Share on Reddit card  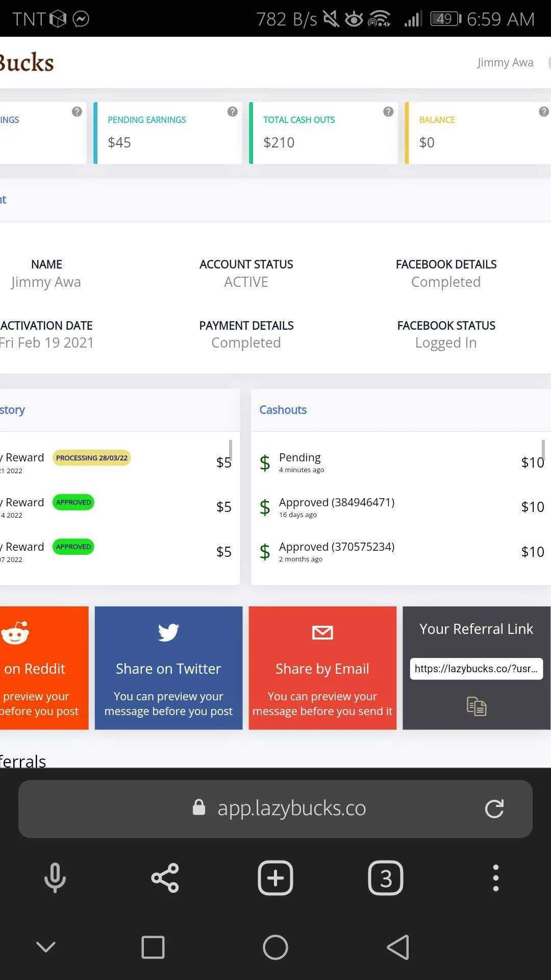coord(44,668)
